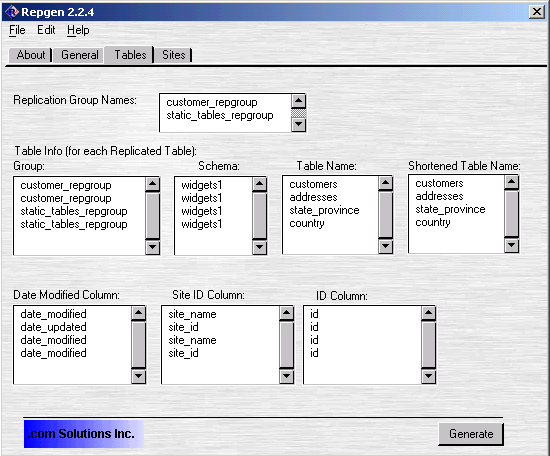The image size is (550, 456).
Task: Click down arrow of Site ID Column scrollbar
Action: click(x=287, y=376)
